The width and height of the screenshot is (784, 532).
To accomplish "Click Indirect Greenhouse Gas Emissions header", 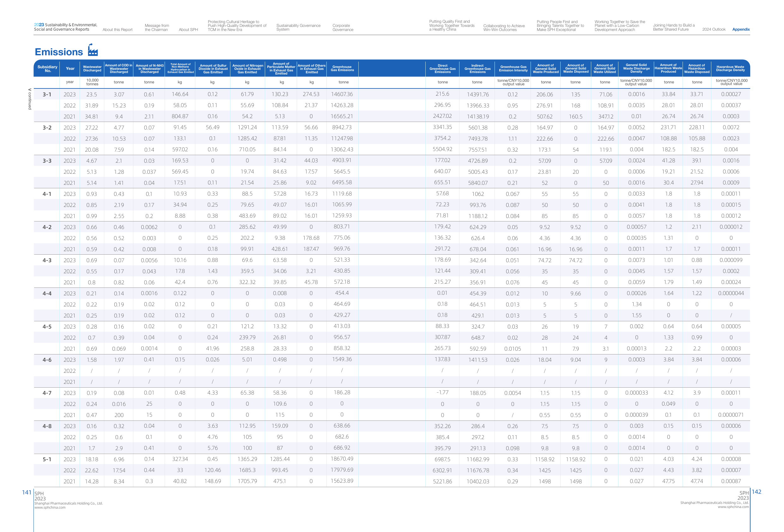I will point(477,69).
